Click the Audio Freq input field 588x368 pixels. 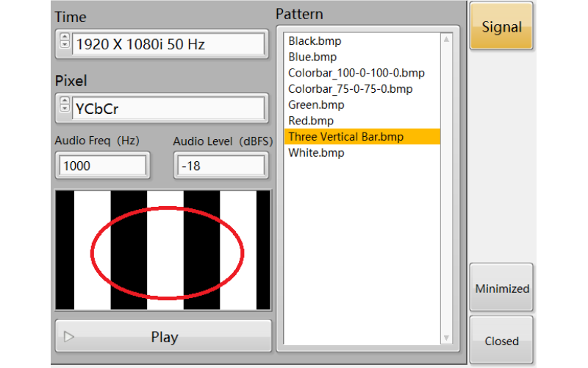click(x=103, y=166)
